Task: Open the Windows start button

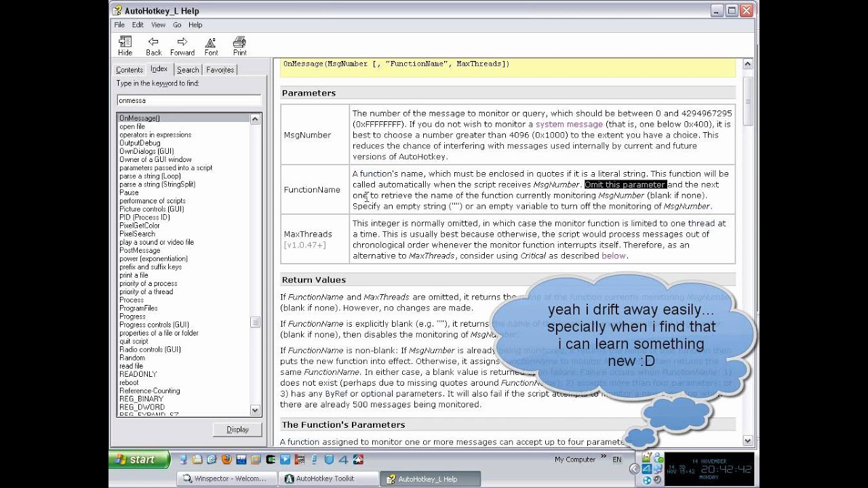Action: pos(139,460)
